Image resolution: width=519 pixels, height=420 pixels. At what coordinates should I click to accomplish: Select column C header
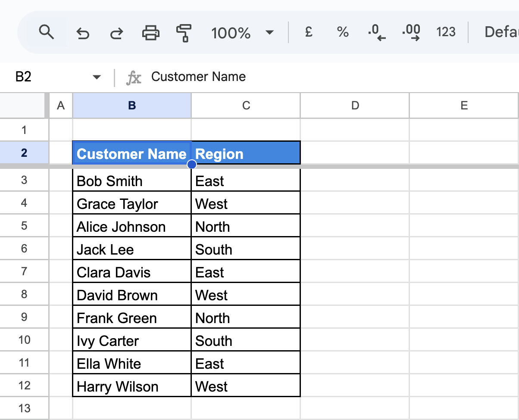click(x=246, y=106)
